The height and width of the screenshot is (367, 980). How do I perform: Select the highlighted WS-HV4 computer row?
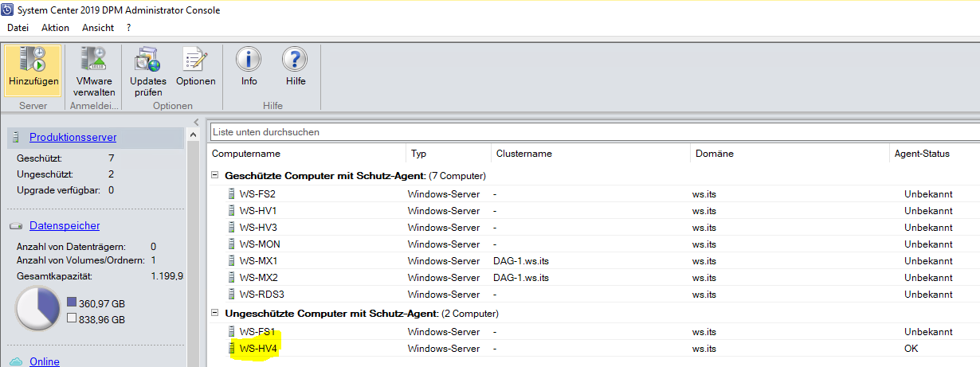[594, 348]
